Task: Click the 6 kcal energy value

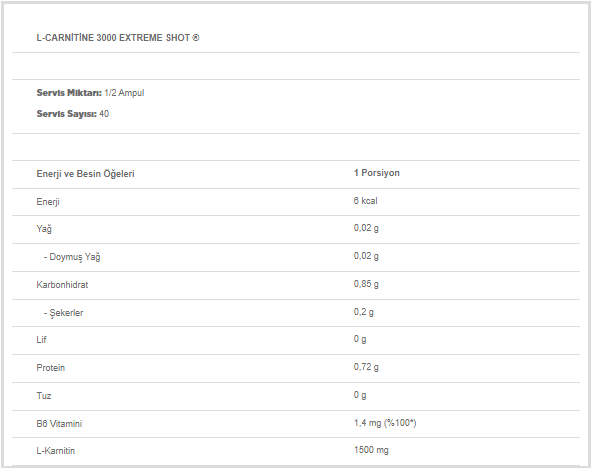Action: (x=365, y=201)
